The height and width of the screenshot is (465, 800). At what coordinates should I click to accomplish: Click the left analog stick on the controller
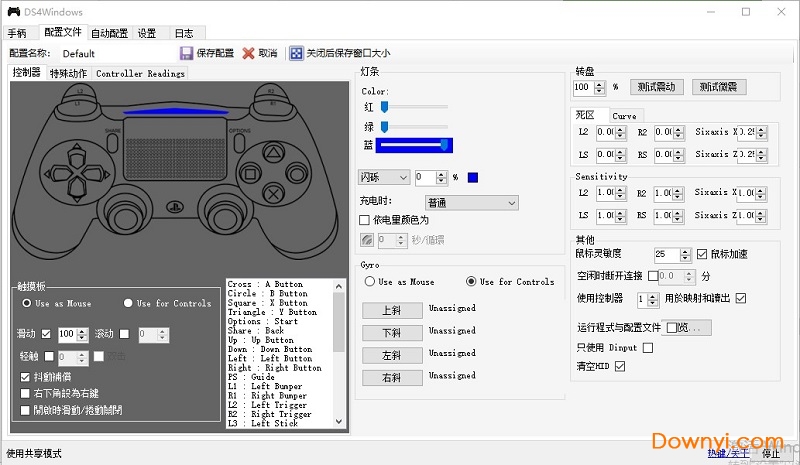(124, 217)
